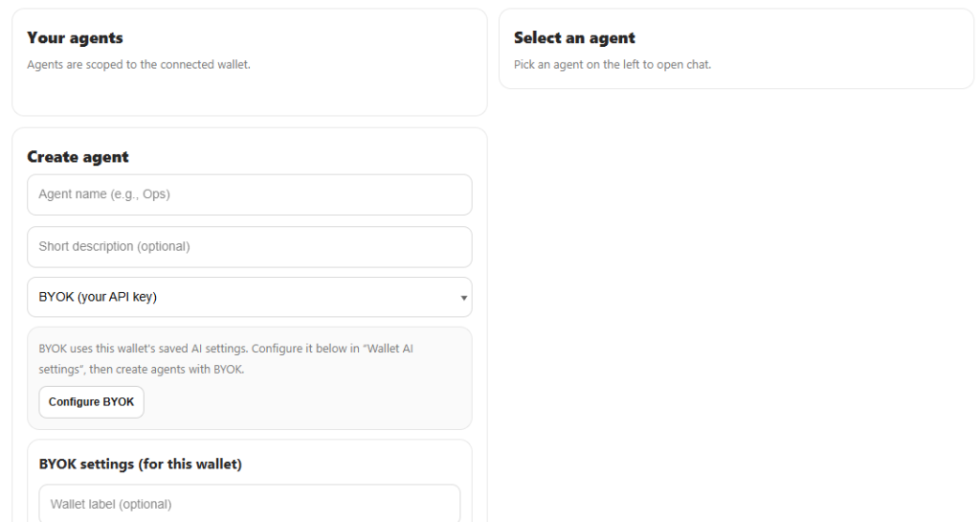Click "BYOK settings (for this wallet)" heading
The height and width of the screenshot is (522, 980).
point(141,465)
